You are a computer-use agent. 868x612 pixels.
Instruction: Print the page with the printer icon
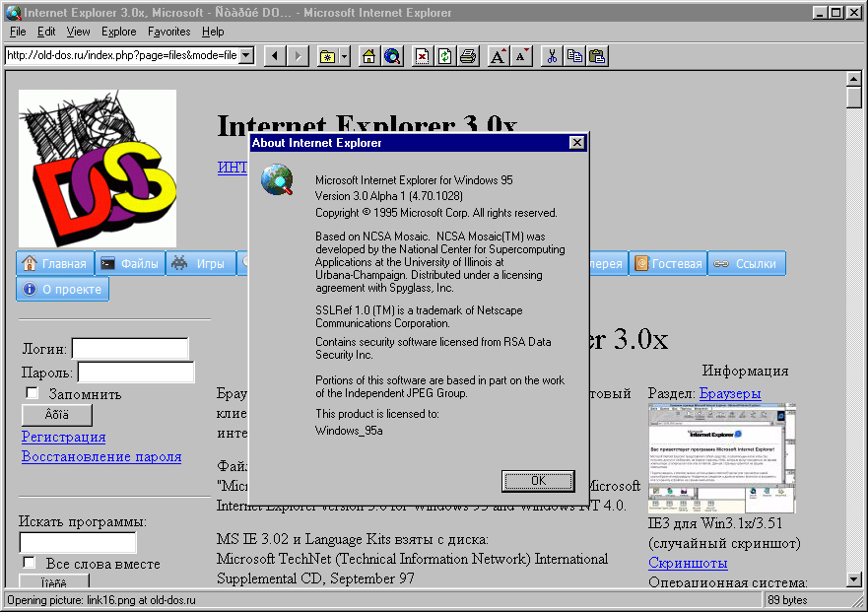coord(468,56)
